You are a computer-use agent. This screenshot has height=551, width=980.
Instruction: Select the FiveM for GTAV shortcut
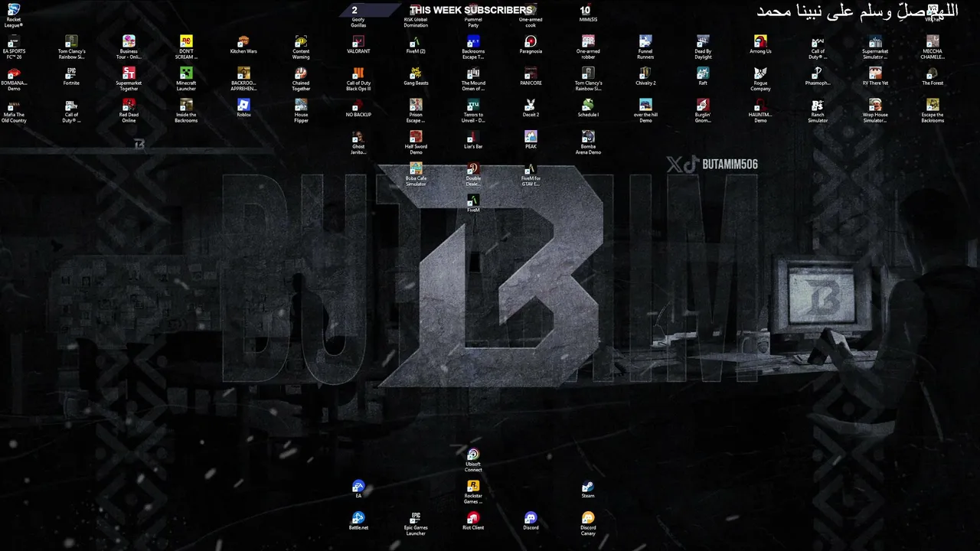click(531, 174)
